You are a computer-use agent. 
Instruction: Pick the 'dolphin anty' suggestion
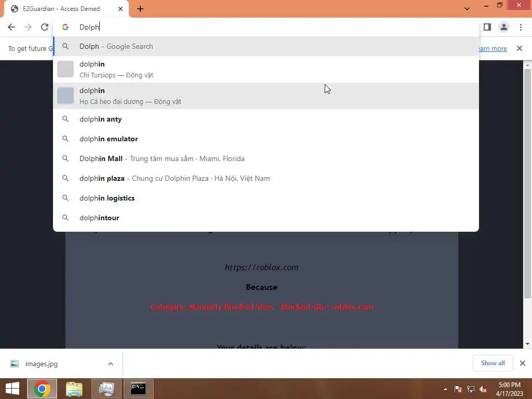(266, 119)
